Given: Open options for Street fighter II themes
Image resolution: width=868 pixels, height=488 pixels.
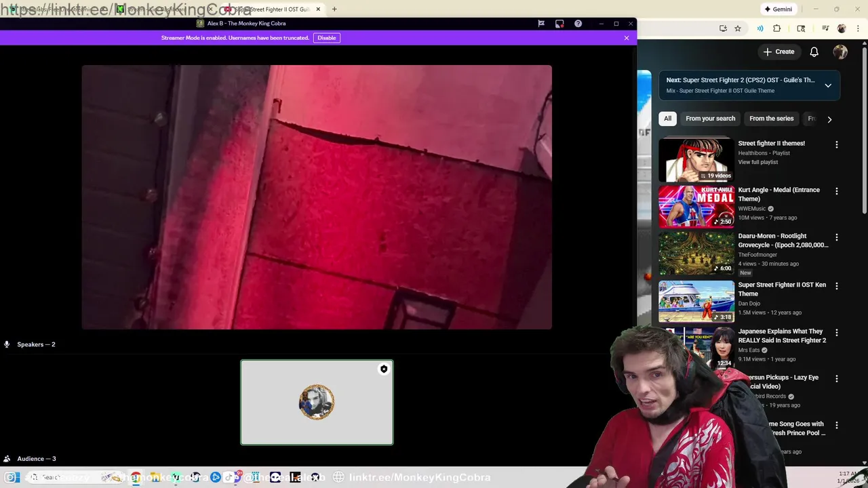Looking at the screenshot, I should pos(836,145).
